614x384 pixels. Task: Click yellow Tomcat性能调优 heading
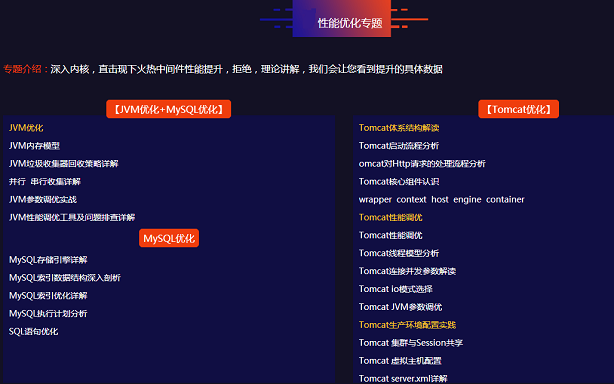(391, 217)
